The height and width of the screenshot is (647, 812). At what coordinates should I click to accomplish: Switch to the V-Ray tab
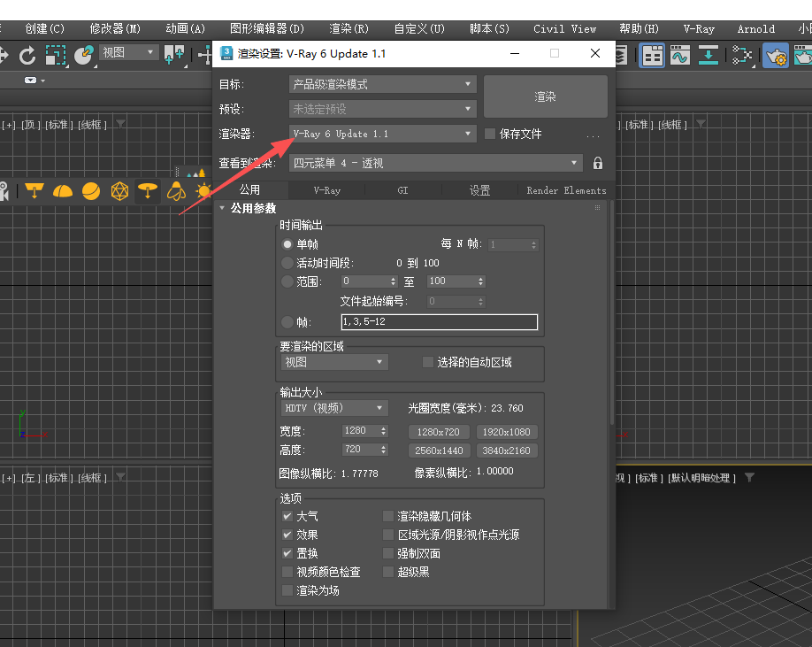(x=326, y=190)
